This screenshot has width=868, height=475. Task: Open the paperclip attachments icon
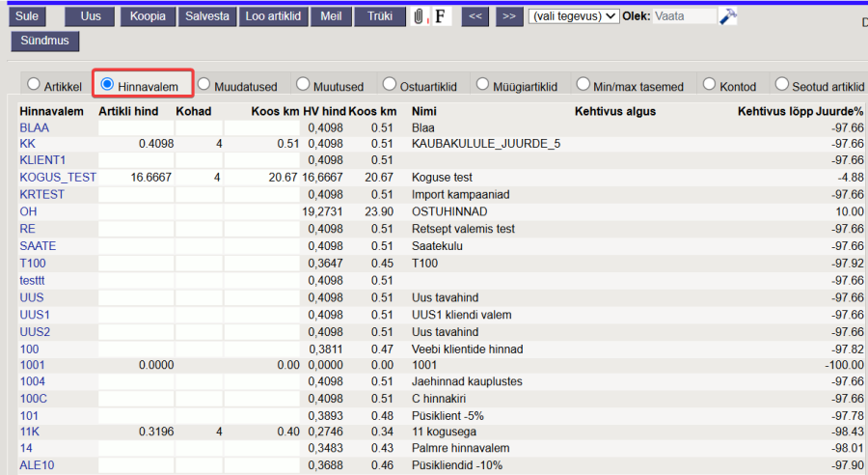coord(420,16)
